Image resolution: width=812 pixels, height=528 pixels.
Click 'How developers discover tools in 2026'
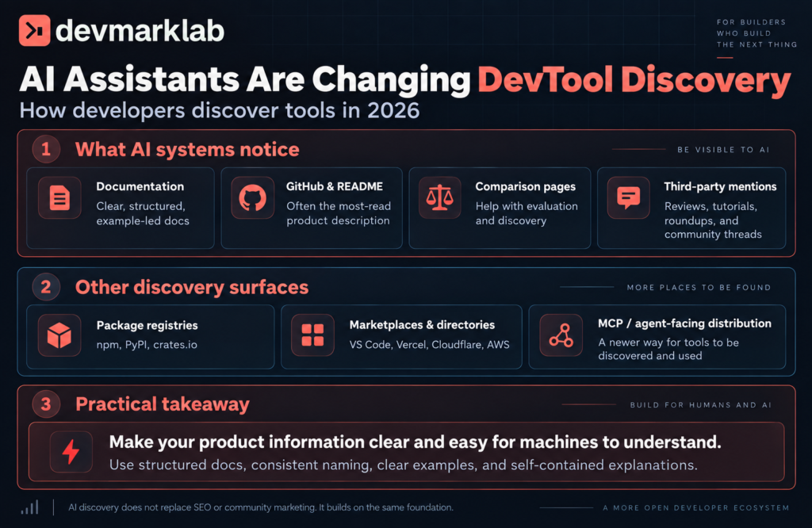[220, 110]
